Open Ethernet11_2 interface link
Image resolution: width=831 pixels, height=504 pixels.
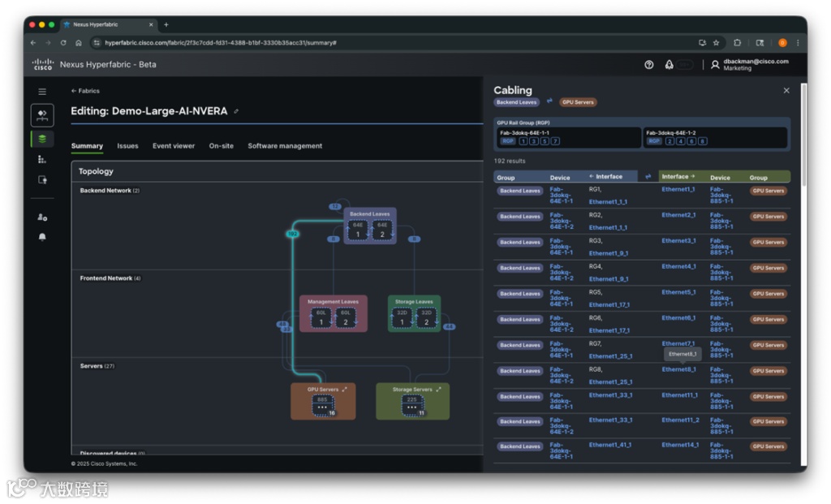point(680,420)
